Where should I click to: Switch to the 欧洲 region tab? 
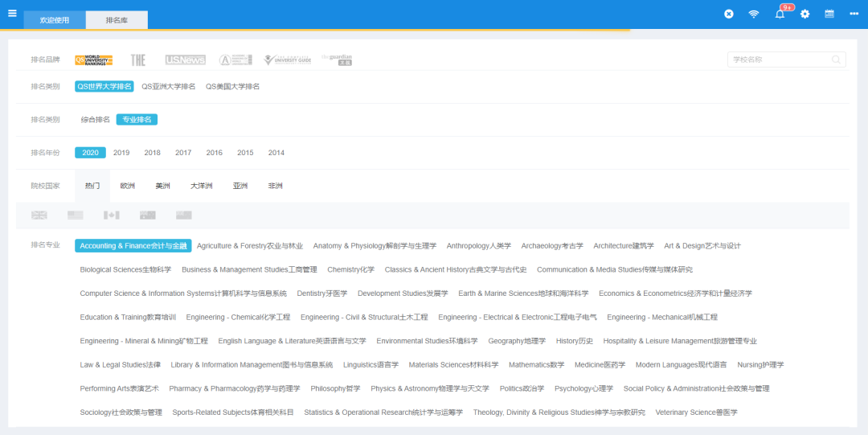point(128,186)
